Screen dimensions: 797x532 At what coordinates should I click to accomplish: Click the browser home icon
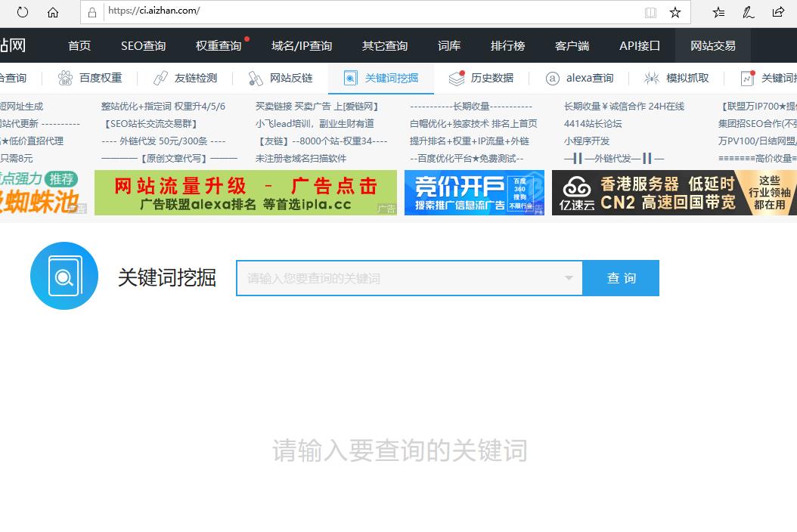pos(51,12)
